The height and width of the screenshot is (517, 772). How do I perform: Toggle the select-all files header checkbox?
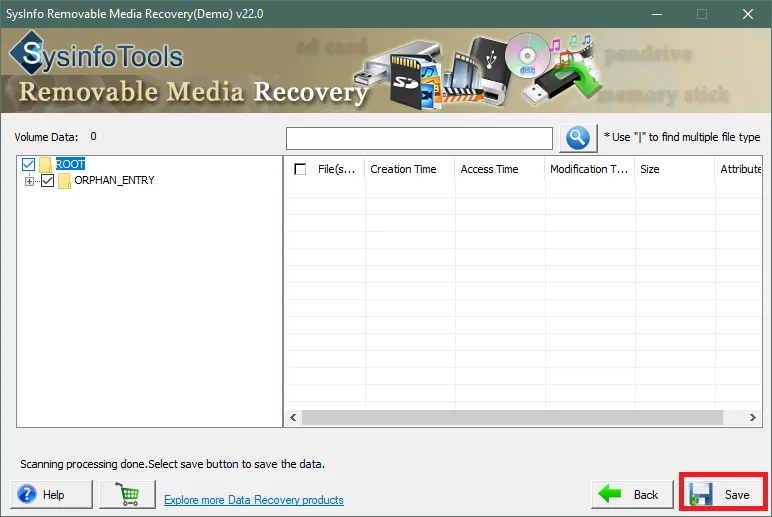(300, 169)
